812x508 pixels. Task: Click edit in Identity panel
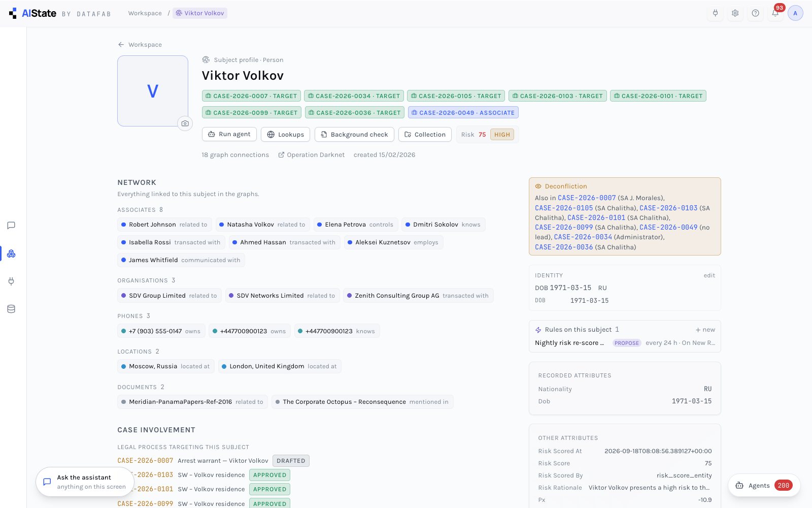[x=709, y=275]
